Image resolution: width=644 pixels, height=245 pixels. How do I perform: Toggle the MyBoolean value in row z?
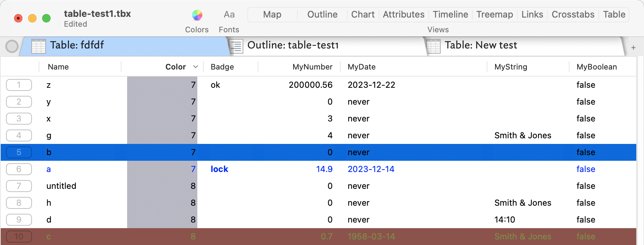click(x=585, y=85)
